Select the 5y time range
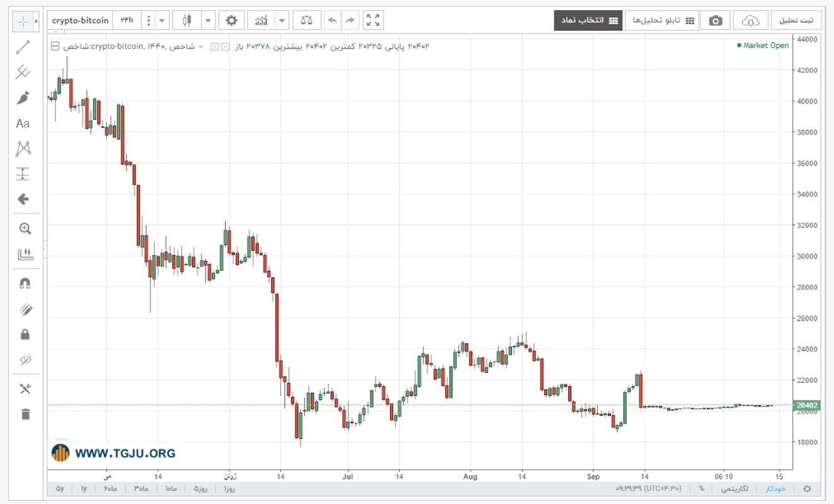Screen dimensions: 834x504 [60, 489]
